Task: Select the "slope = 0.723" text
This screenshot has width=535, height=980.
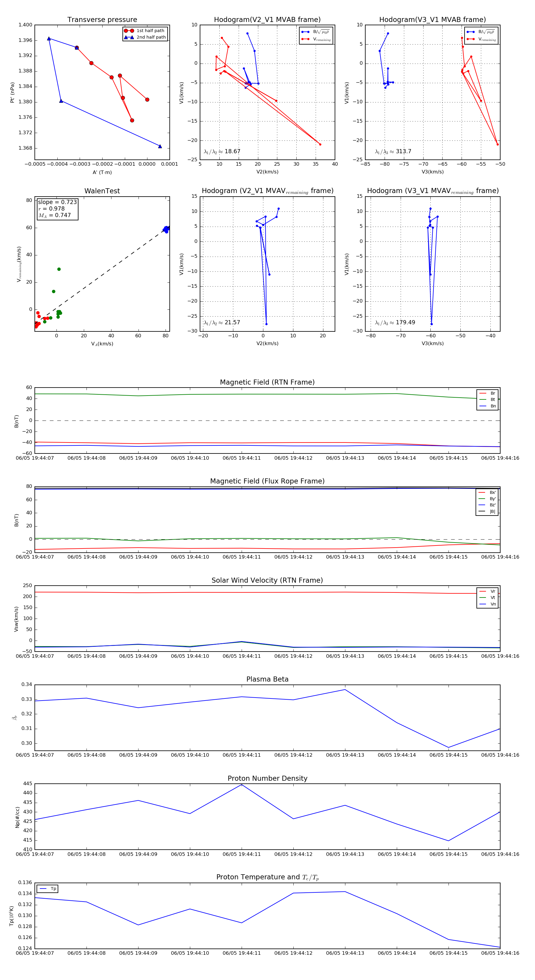Action: [57, 202]
